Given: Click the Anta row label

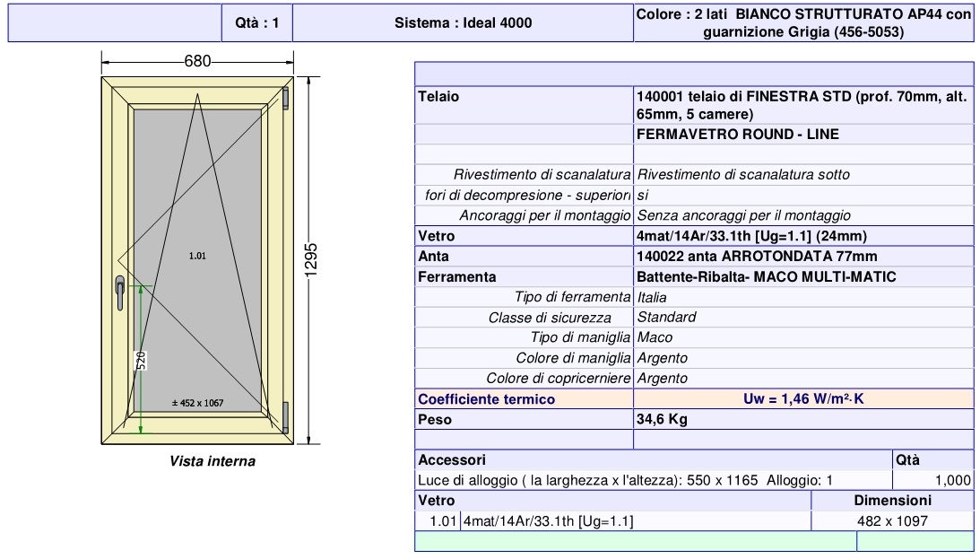Looking at the screenshot, I should pyautogui.click(x=434, y=257).
